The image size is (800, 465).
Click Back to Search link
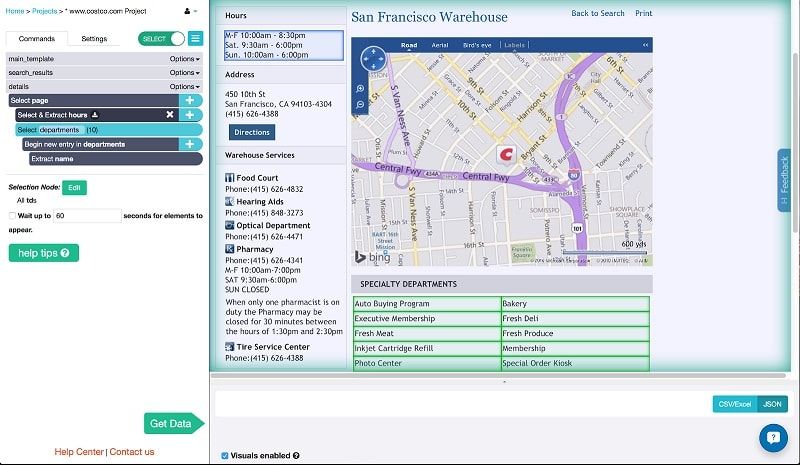point(597,13)
